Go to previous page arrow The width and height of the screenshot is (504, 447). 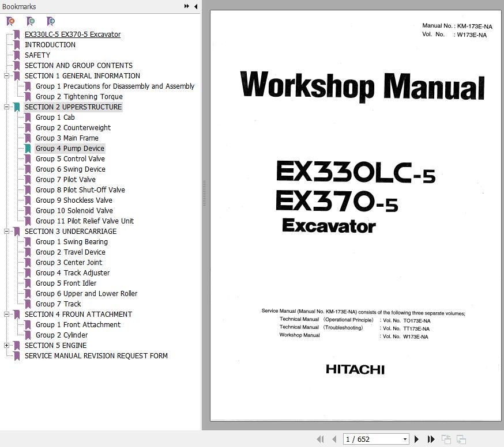334,439
